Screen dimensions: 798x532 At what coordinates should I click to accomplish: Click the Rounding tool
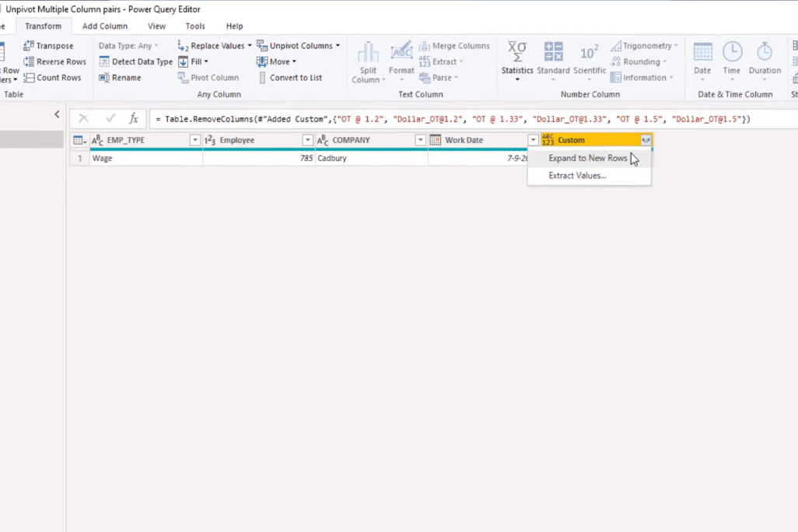[x=638, y=61]
